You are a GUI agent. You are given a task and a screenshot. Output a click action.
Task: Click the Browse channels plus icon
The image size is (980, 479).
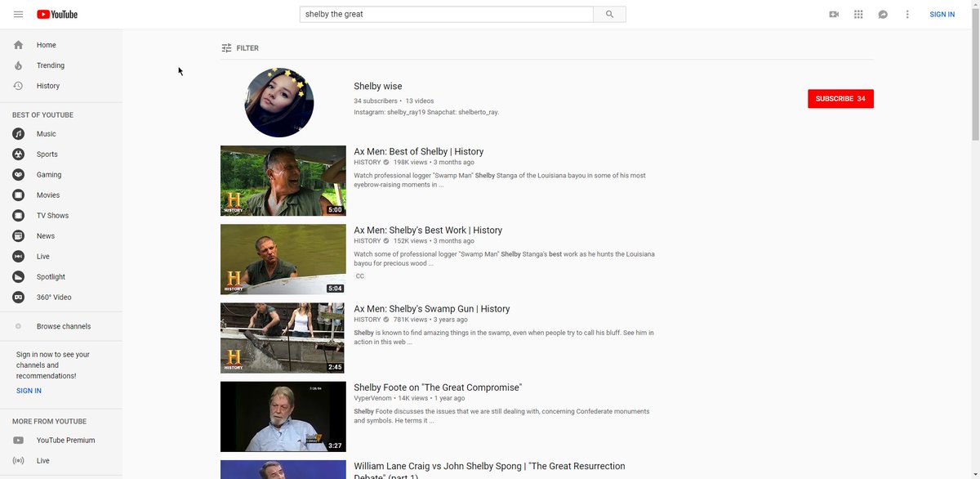tap(18, 326)
